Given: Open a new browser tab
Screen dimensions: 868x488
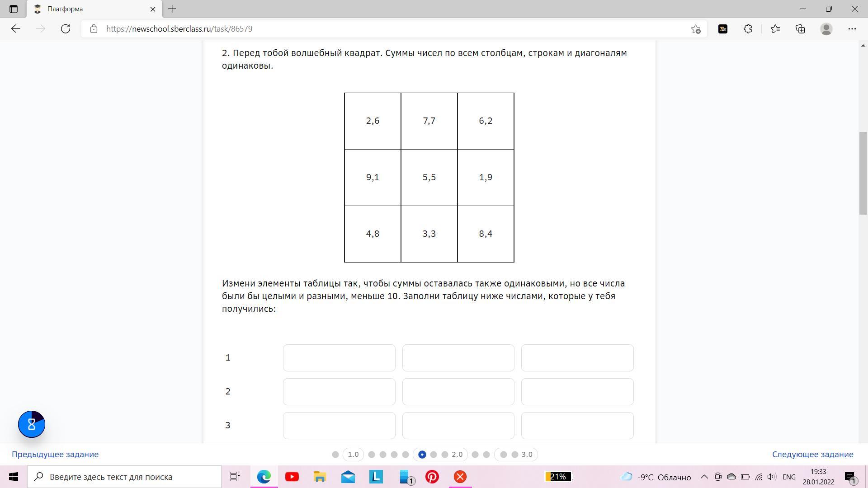Looking at the screenshot, I should [172, 9].
